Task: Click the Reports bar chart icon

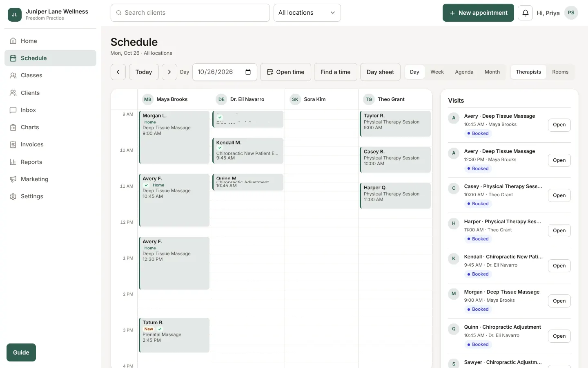Action: pos(13,162)
